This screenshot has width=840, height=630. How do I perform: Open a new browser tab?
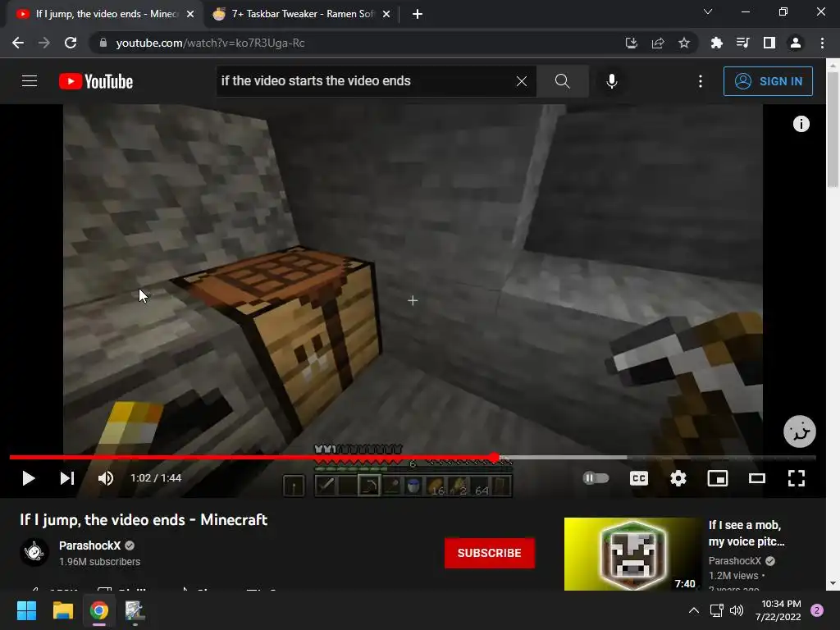tap(418, 14)
